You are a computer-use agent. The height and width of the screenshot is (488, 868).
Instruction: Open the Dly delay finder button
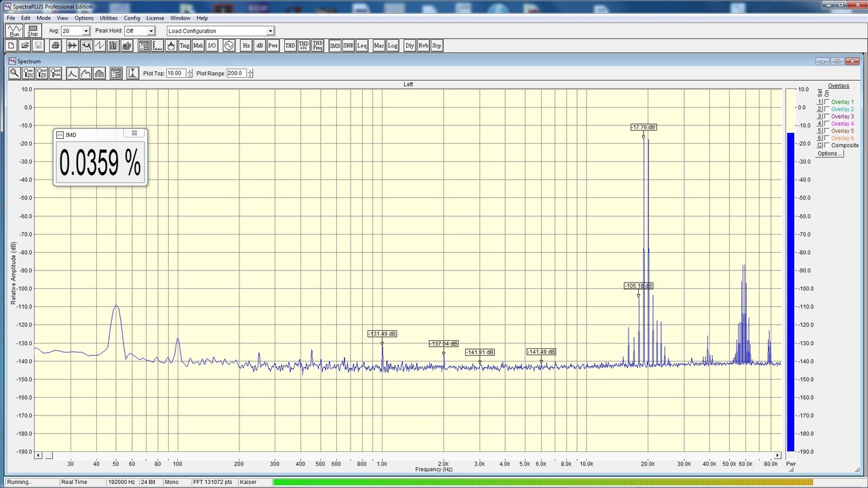410,45
